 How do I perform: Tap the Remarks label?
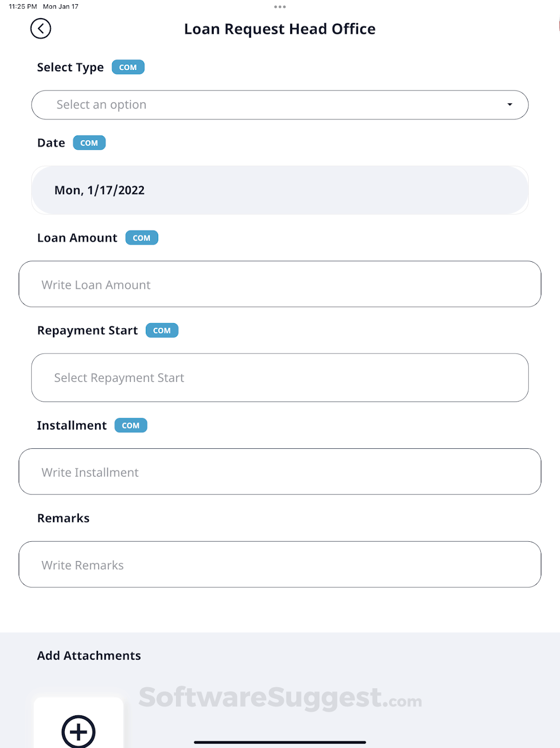[x=63, y=518]
